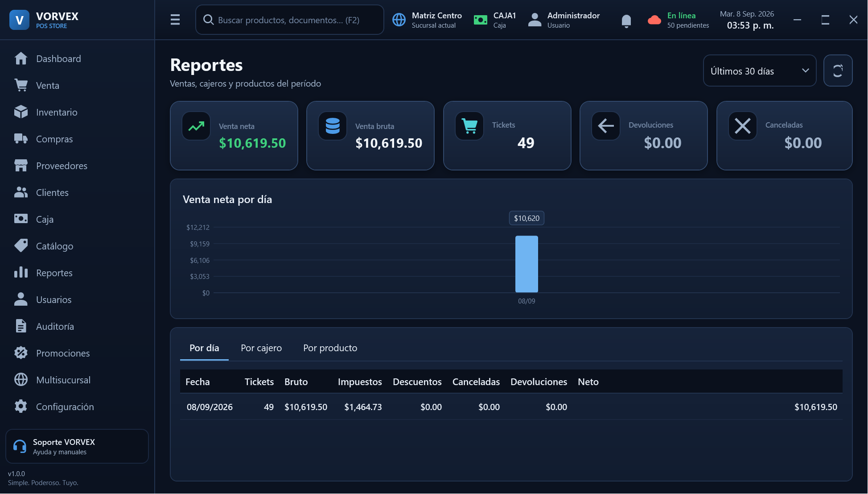868x494 pixels.
Task: Click the Canceladas X icon
Action: click(x=743, y=126)
